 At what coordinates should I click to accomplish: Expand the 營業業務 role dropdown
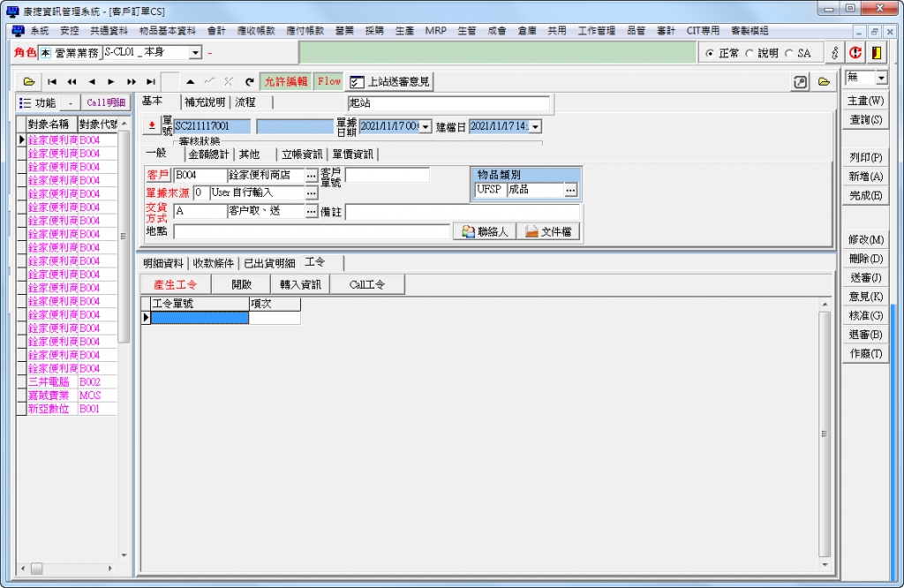[x=195, y=53]
